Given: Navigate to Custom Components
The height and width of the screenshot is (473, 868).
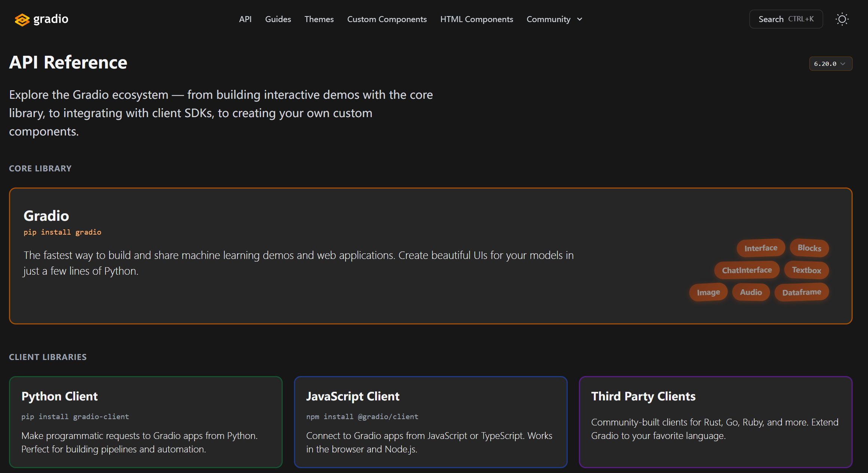Looking at the screenshot, I should point(387,19).
